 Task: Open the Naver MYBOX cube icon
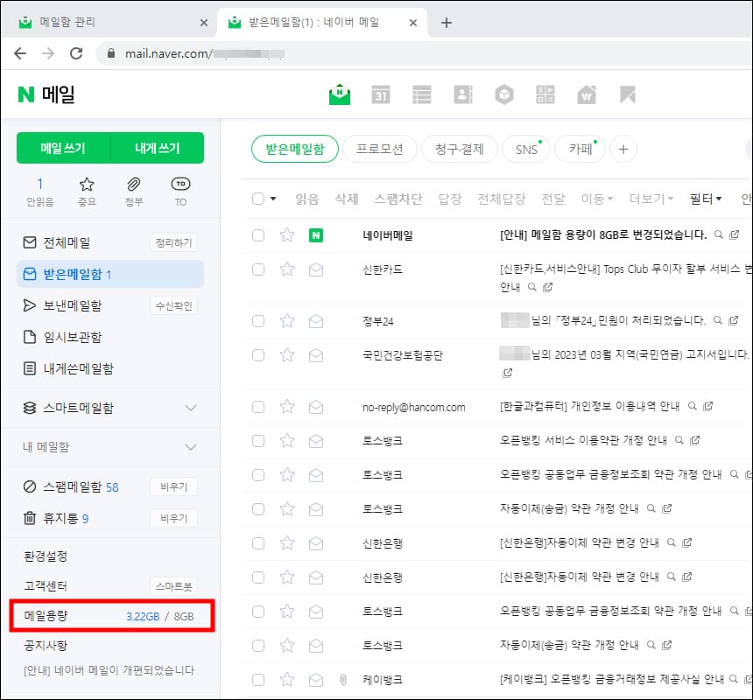point(504,94)
